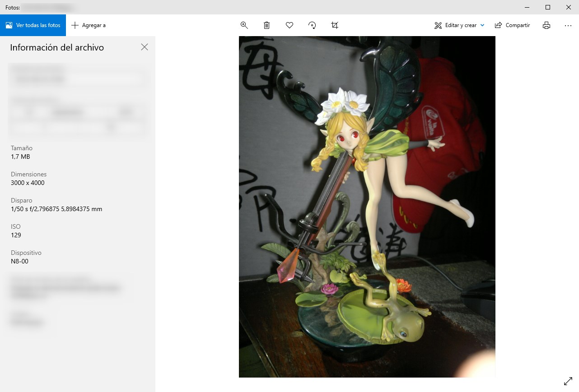Click the 'Dimensiones' label
The height and width of the screenshot is (392, 579).
point(29,174)
